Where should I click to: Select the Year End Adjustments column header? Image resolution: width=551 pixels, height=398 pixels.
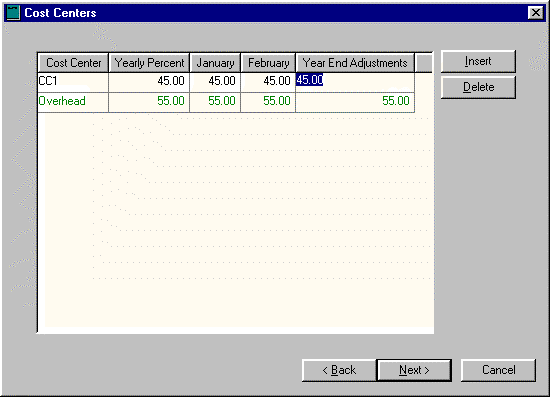pyautogui.click(x=355, y=63)
